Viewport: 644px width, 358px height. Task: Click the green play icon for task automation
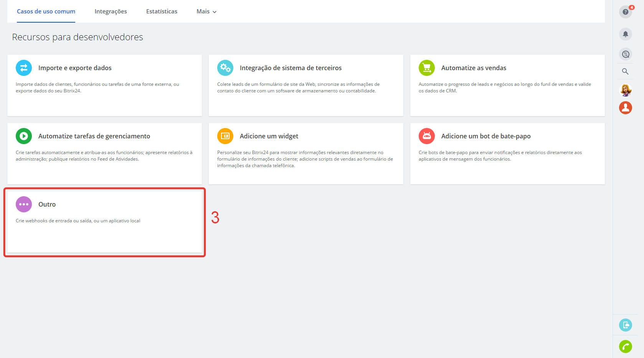click(24, 136)
